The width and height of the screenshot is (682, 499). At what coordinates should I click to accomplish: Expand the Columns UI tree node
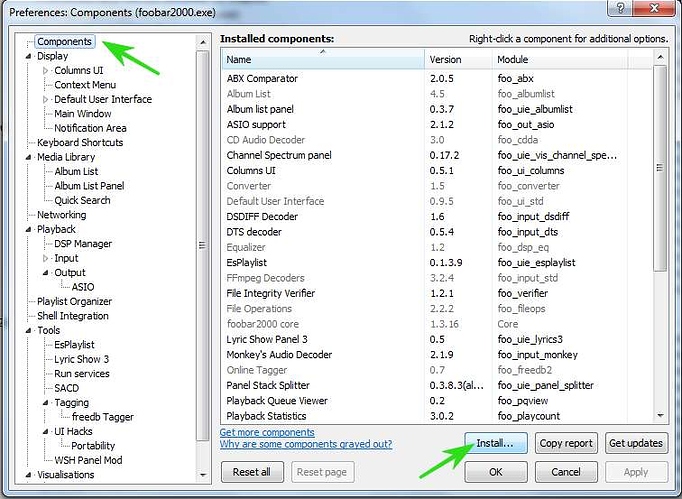click(46, 70)
